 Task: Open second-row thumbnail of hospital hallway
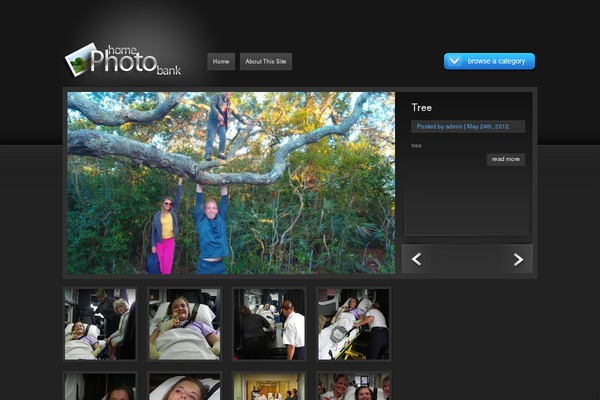coord(269,386)
